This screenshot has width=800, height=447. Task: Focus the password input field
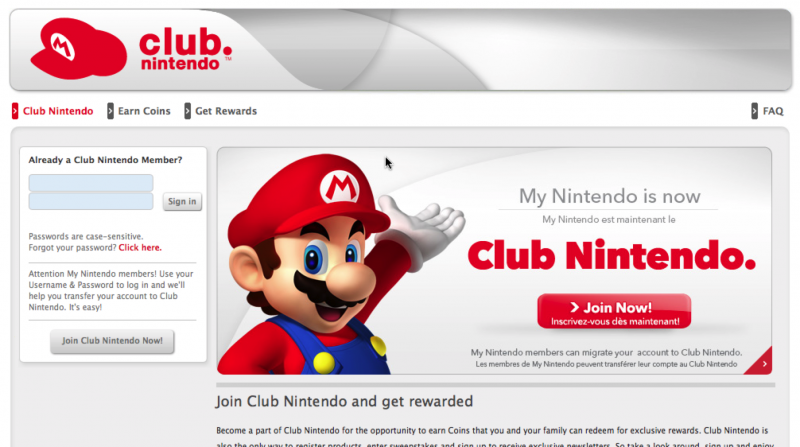tap(91, 201)
